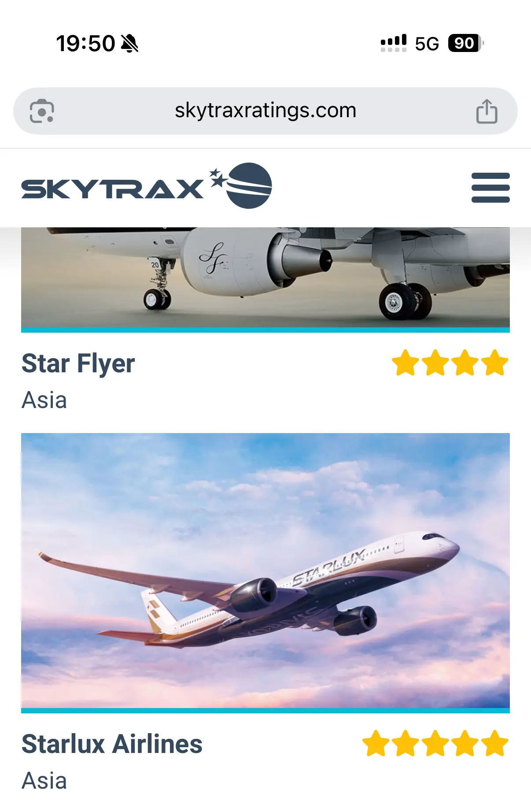Tap the Asia label under Star Flyer

44,400
